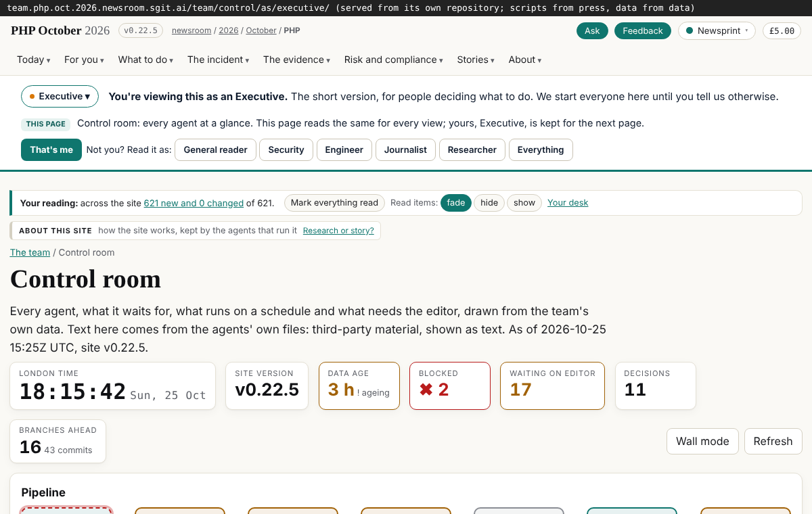Open the For you menu
The width and height of the screenshot is (812, 514).
tap(84, 60)
